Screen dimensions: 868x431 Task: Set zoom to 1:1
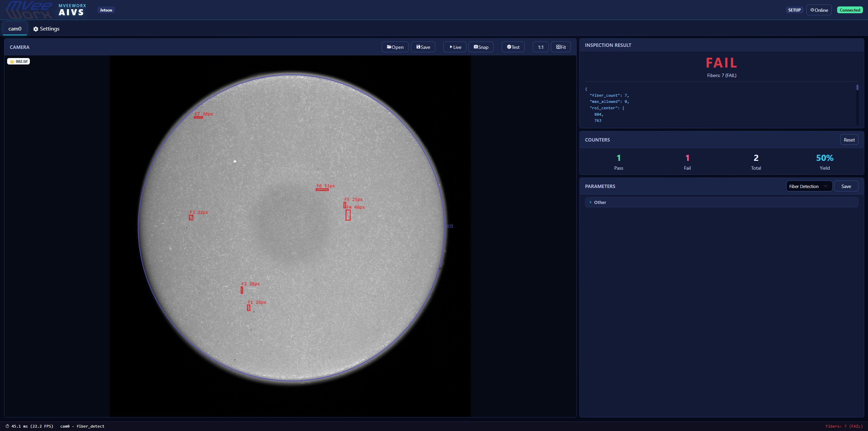(540, 47)
